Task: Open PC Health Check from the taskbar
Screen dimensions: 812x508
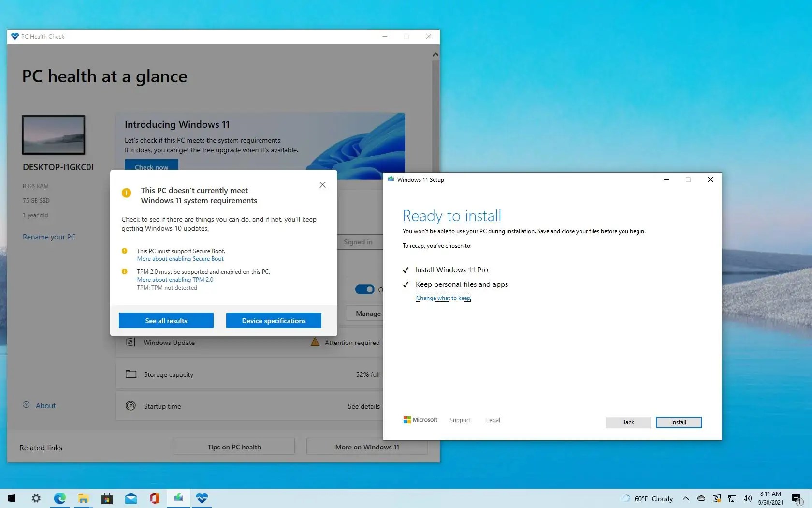Action: [x=202, y=498]
